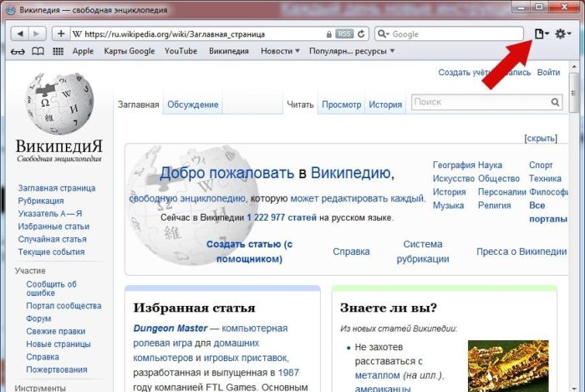Open the Dungeon Master article link

170,328
